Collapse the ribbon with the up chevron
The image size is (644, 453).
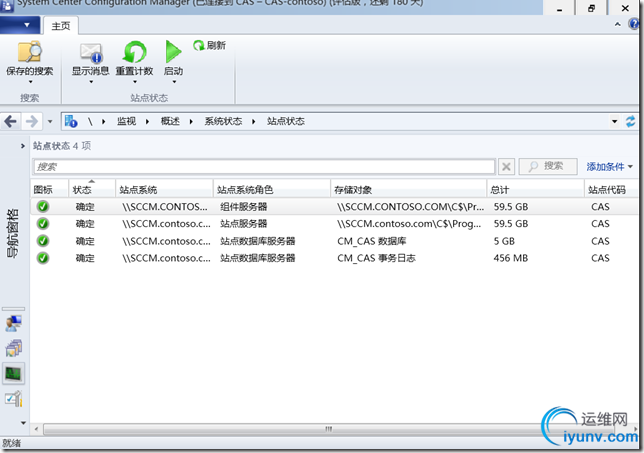pyautogui.click(x=617, y=25)
